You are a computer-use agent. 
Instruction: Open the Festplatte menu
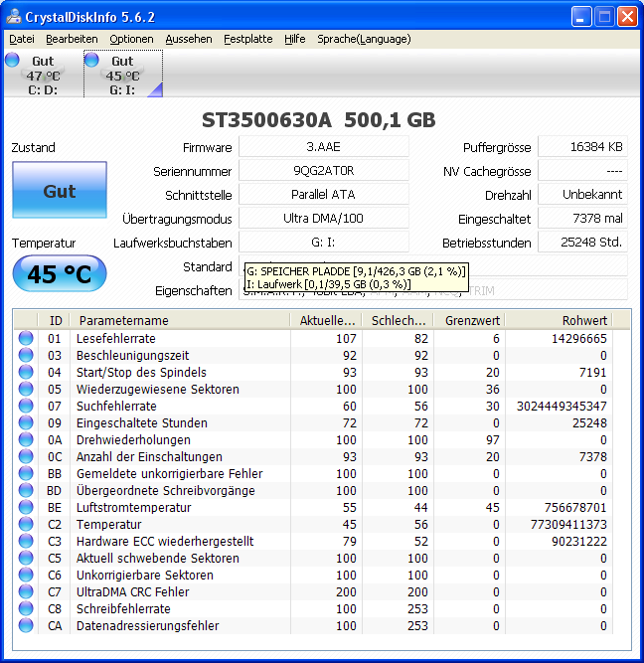[248, 39]
